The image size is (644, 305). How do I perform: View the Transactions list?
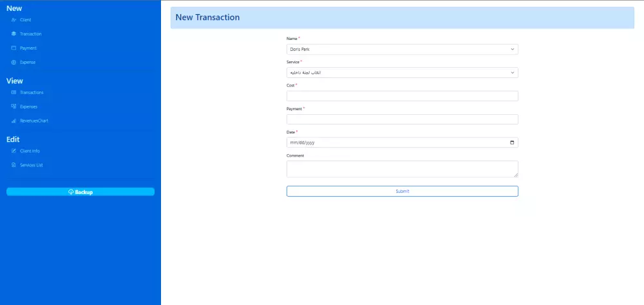[x=32, y=92]
